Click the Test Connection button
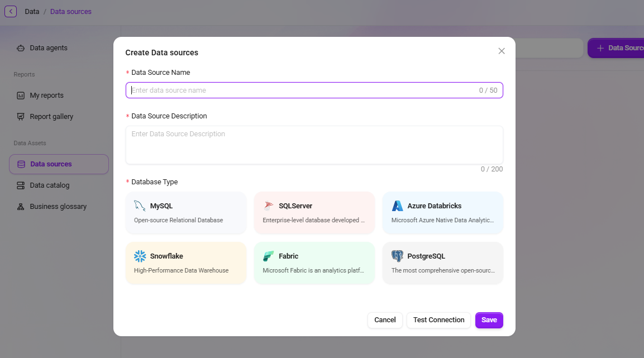The image size is (644, 358). (438, 320)
